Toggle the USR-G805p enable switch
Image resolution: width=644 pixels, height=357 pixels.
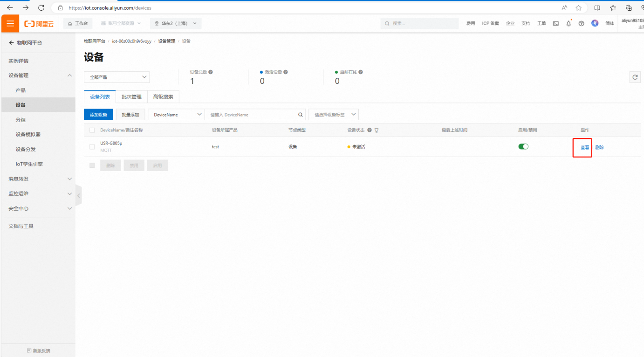click(523, 147)
